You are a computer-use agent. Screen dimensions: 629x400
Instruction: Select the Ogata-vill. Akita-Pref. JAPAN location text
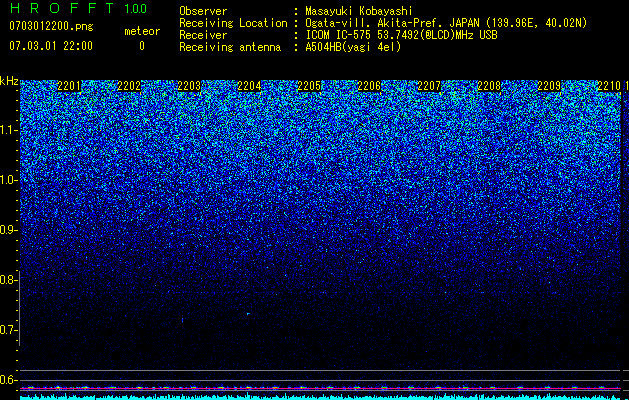[446, 23]
